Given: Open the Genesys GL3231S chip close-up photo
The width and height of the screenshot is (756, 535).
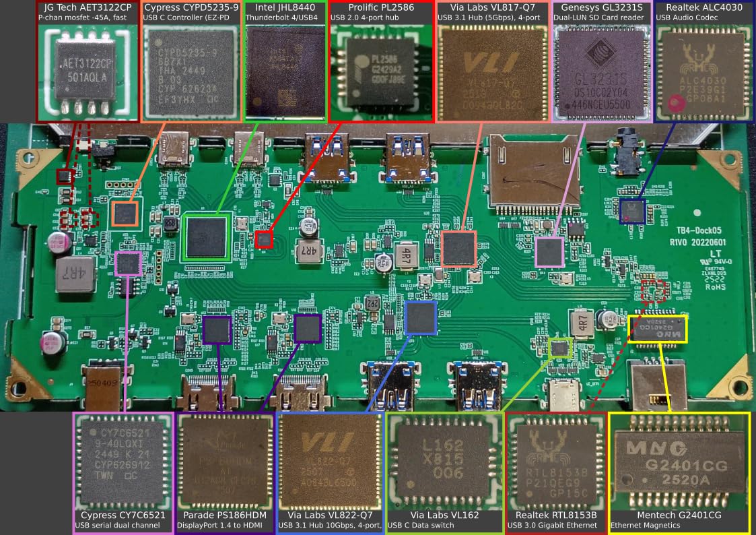Looking at the screenshot, I should 602,71.
